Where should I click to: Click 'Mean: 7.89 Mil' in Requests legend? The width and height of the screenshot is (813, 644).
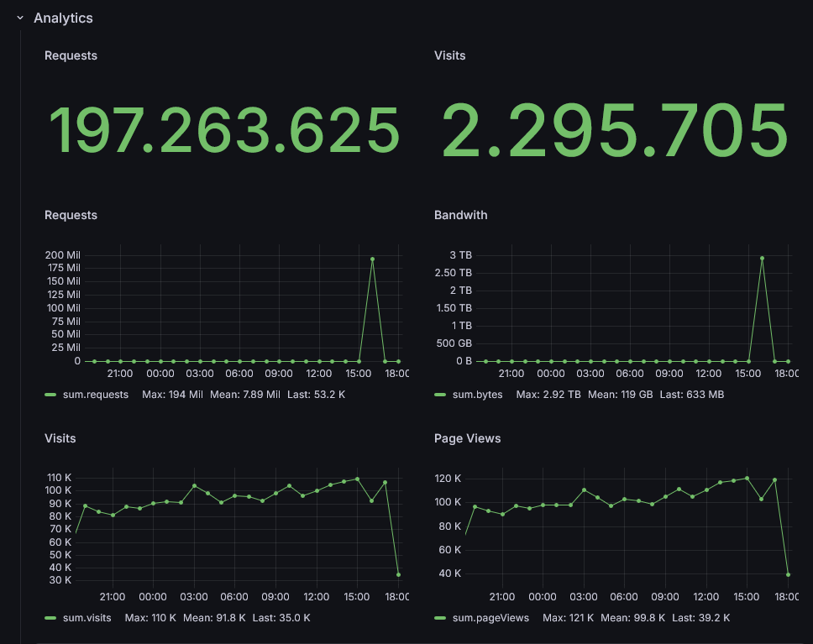point(244,395)
